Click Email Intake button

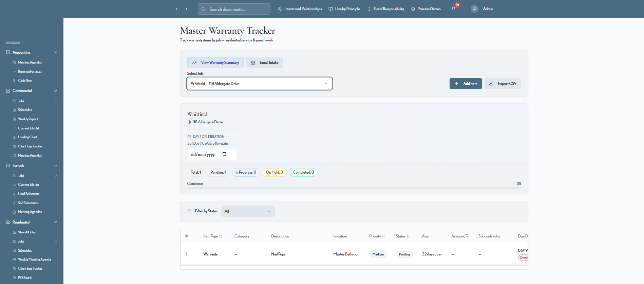pyautogui.click(x=265, y=63)
